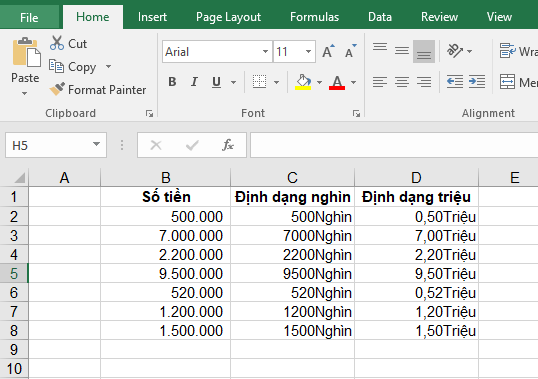Apply the yellow fill color bucket
Viewport: 538px width, 379px height.
303,82
